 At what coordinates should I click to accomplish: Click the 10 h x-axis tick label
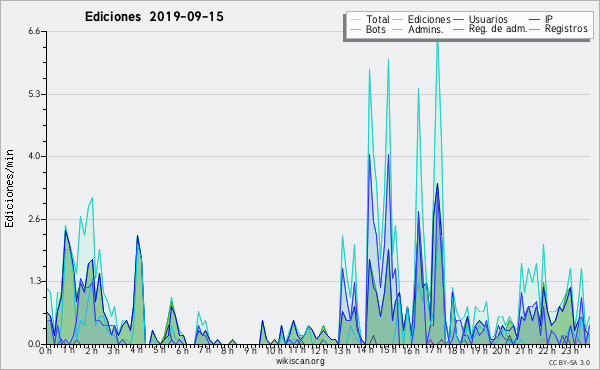pos(274,350)
